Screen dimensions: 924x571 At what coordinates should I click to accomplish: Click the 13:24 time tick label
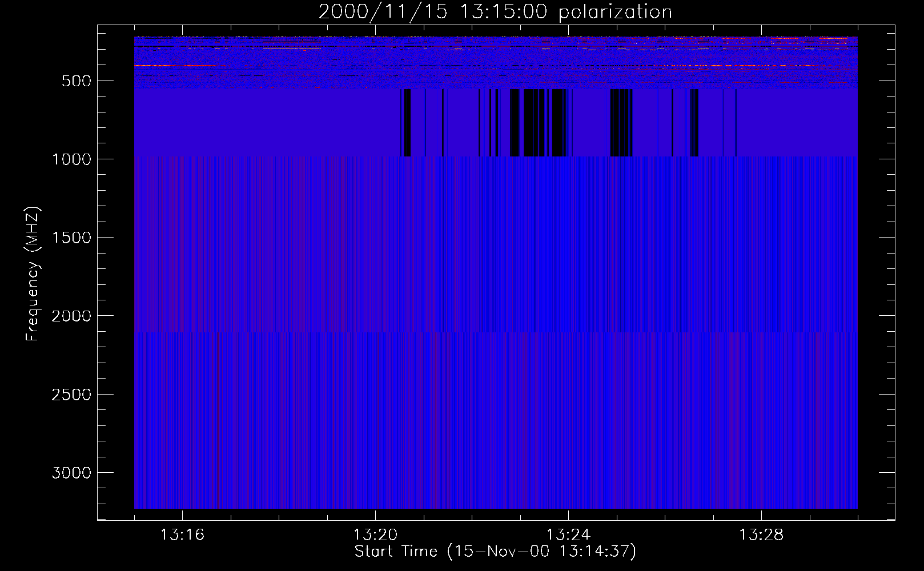568,535
